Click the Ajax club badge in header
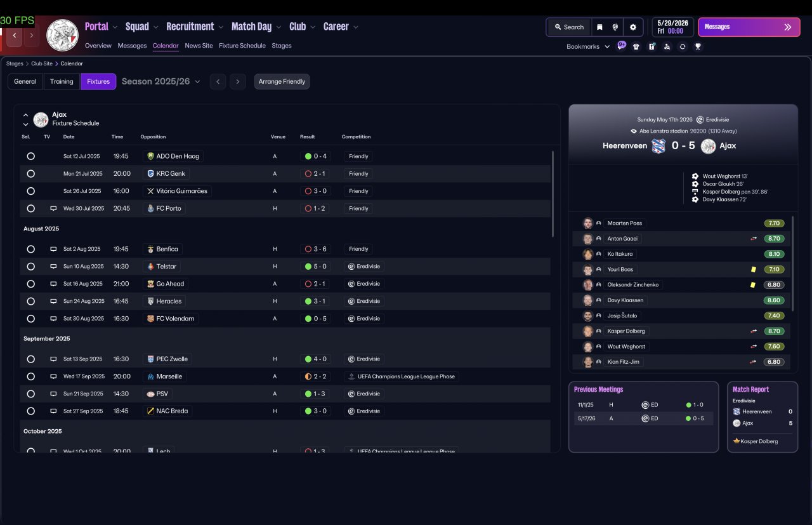 click(x=62, y=35)
